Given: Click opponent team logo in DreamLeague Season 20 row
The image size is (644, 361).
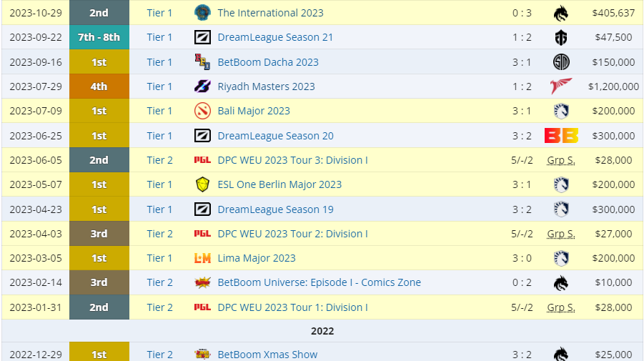Looking at the screenshot, I should click(x=561, y=136).
